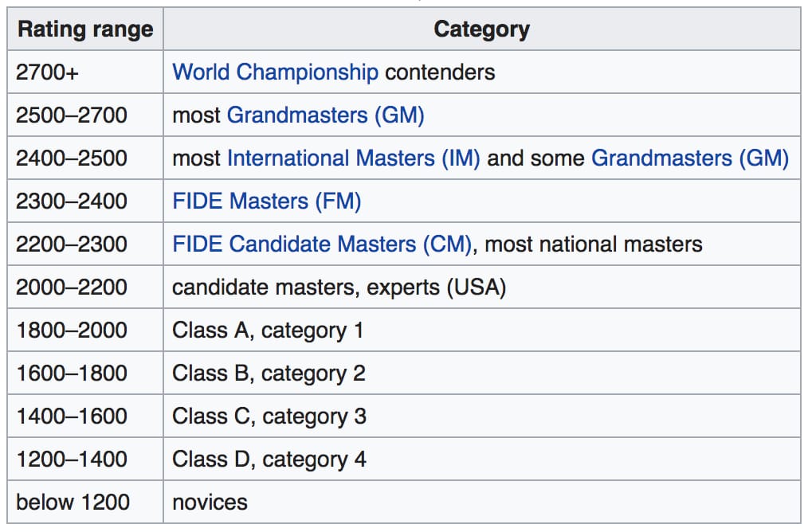Select the below 1200 rating cell
Image resolution: width=808 pixels, height=532 pixels.
(x=85, y=502)
